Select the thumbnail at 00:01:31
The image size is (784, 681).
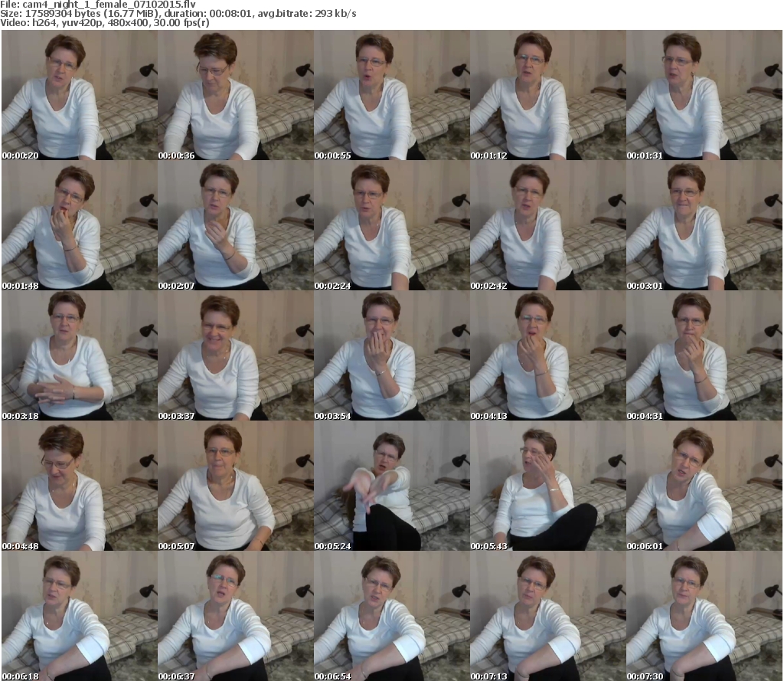pyautogui.click(x=704, y=95)
